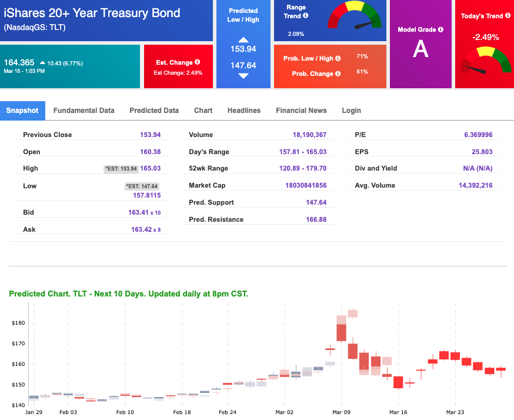Viewport: 514px width, 420px height.
Task: Click the $180 label on chart axis
Action: pyautogui.click(x=18, y=323)
